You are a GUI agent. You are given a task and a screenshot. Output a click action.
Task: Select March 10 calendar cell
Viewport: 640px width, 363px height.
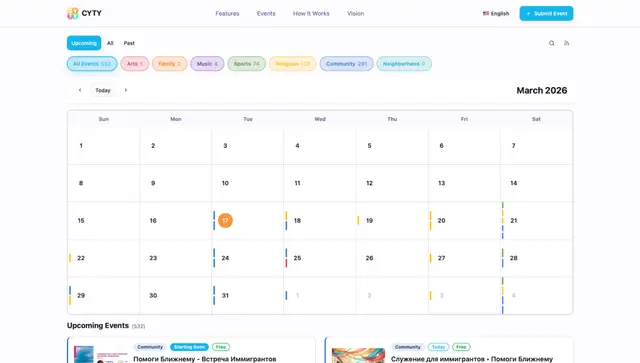point(248,183)
